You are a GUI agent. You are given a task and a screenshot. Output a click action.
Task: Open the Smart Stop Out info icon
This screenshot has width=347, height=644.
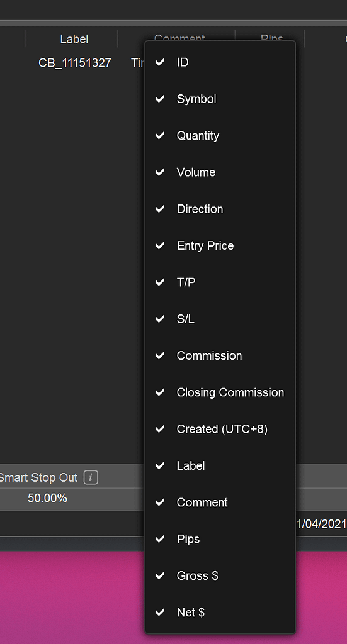(91, 478)
